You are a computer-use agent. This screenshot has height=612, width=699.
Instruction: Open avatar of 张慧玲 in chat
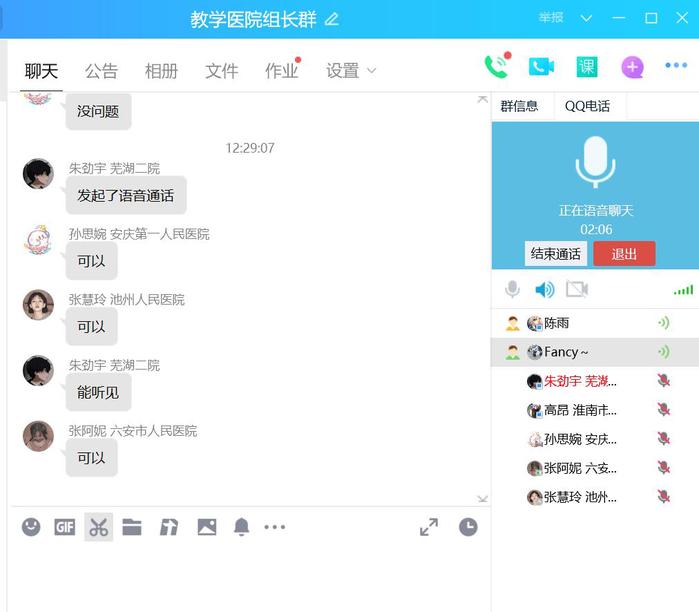pyautogui.click(x=38, y=305)
